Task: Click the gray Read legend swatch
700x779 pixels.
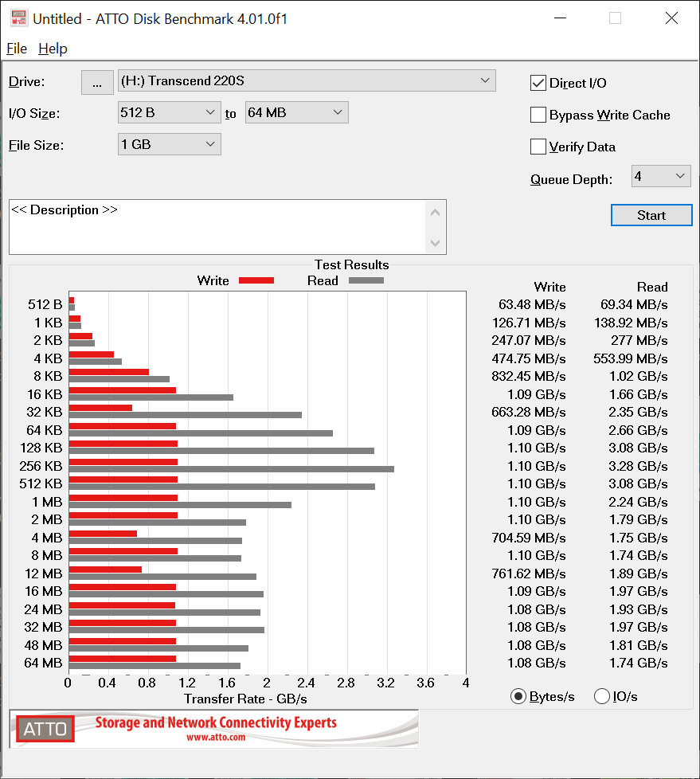Action: [x=366, y=280]
